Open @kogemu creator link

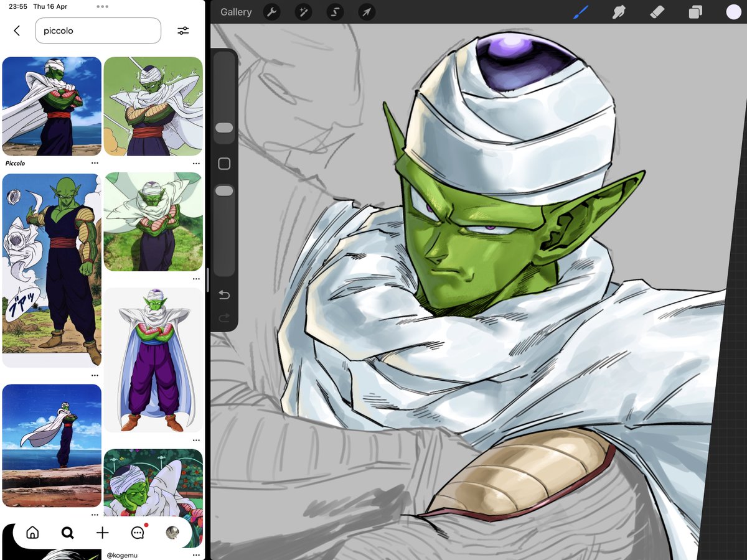point(121,554)
